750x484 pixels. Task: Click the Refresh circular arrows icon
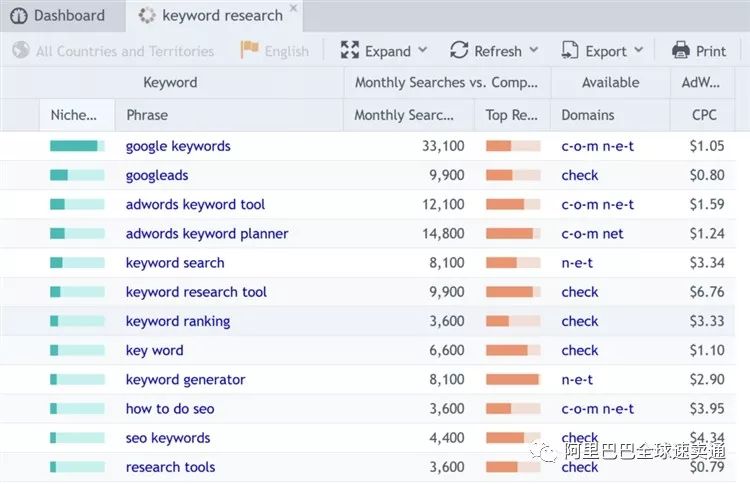click(x=459, y=51)
